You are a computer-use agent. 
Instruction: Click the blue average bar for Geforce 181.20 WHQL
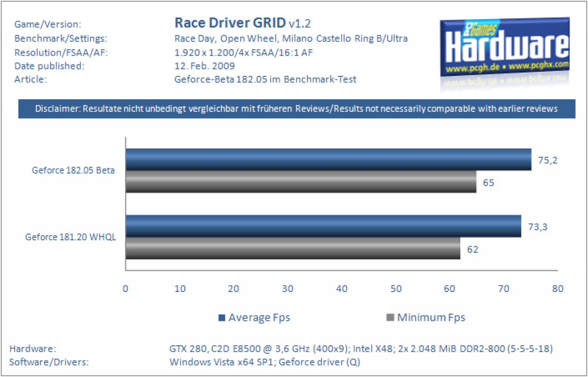click(x=323, y=226)
